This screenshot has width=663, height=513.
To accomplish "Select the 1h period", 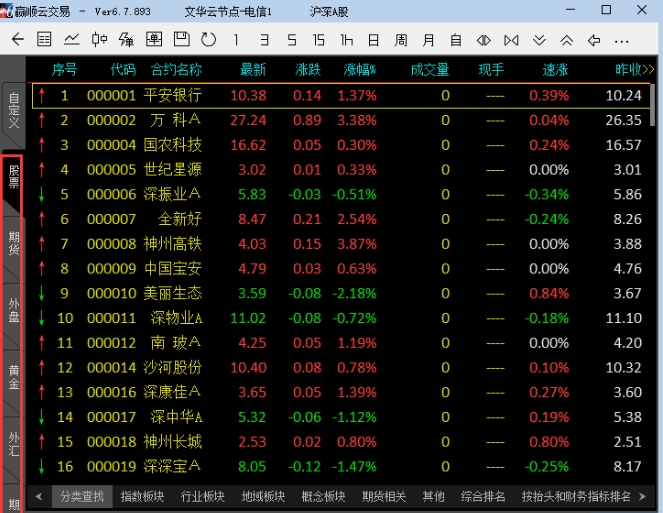I will [346, 40].
